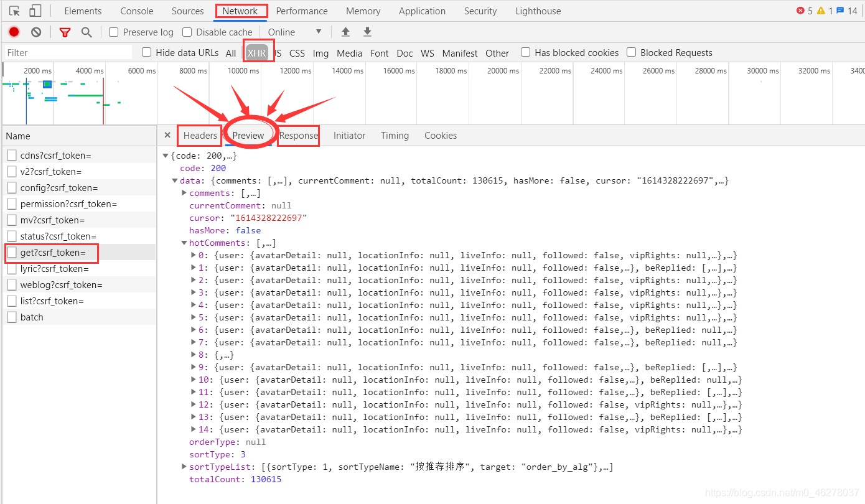Toggle the device toolbar icon
This screenshot has height=504, width=865.
(35, 11)
